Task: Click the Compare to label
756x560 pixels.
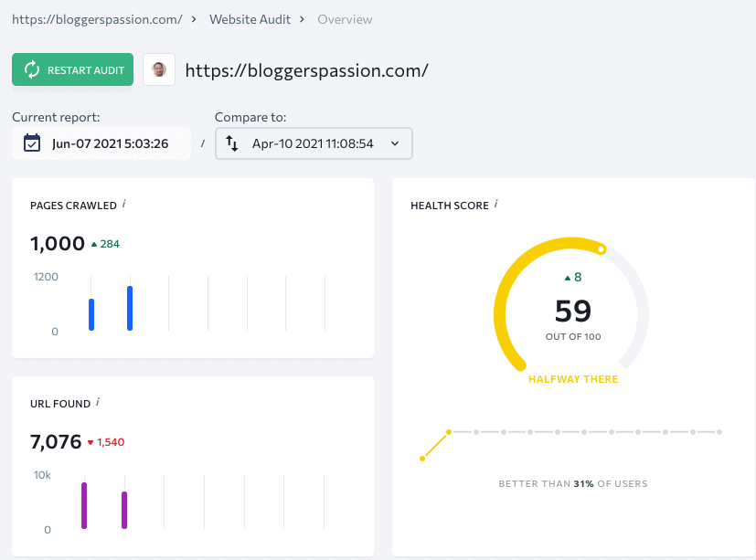Action: 250,117
